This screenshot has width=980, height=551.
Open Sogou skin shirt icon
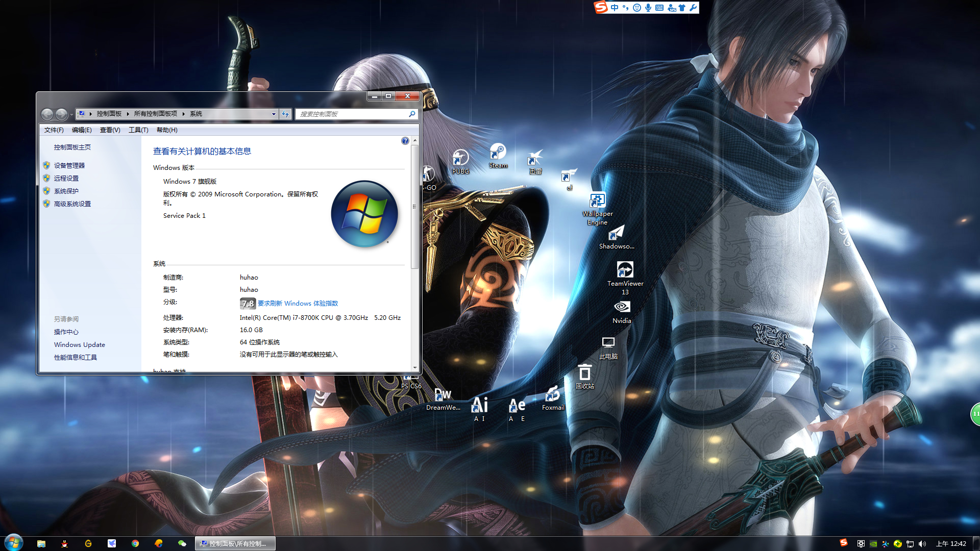682,8
